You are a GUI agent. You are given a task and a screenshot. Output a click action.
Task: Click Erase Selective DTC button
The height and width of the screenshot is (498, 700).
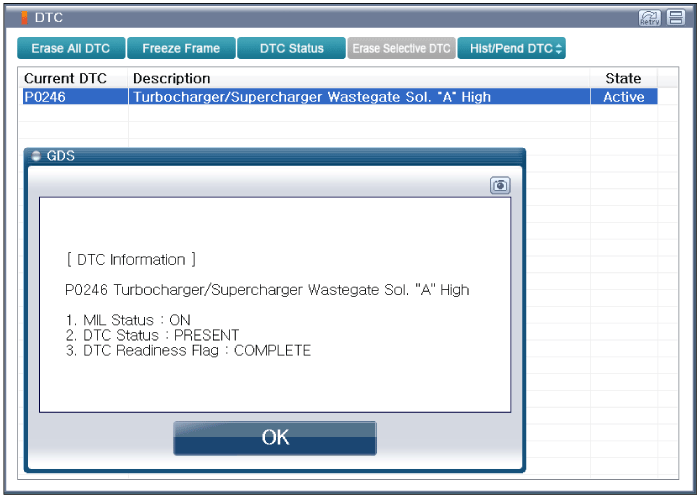click(x=401, y=48)
